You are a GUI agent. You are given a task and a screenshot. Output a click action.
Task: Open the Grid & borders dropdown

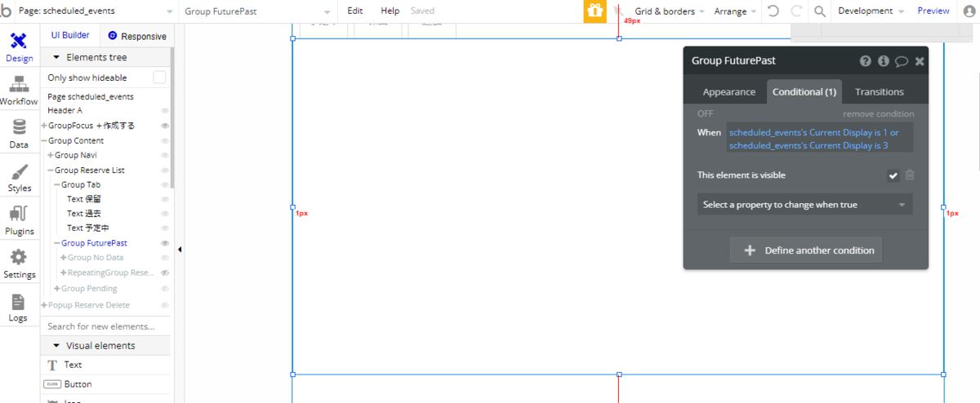tap(670, 11)
